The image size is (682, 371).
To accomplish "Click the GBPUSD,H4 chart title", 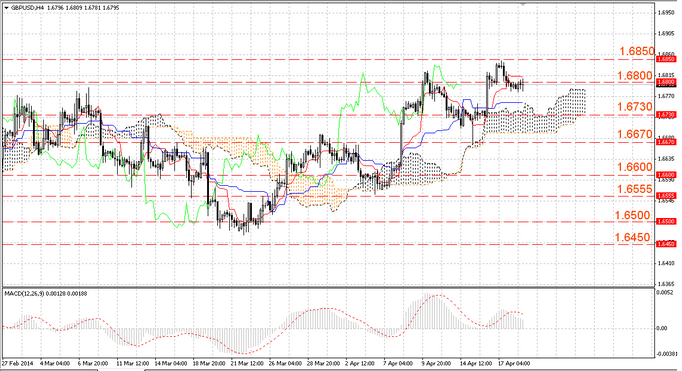I will [x=27, y=8].
